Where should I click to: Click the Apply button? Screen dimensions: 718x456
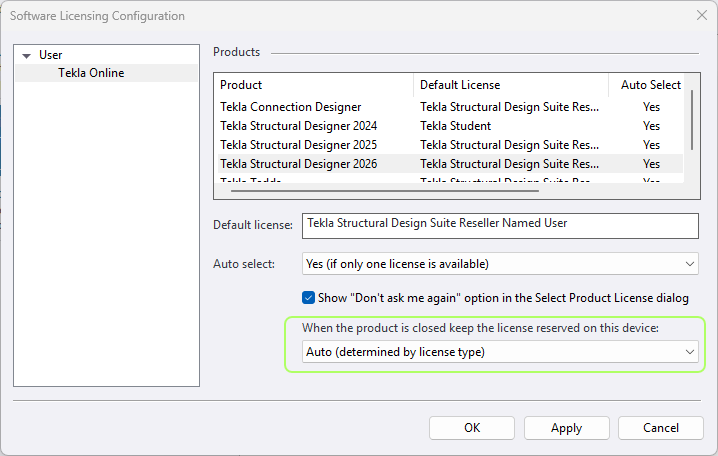pos(566,428)
